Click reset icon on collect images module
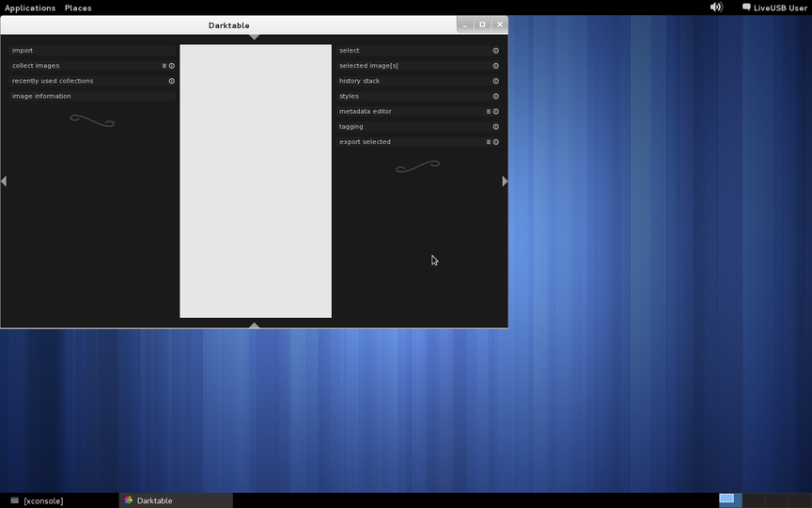Viewport: 812px width, 508px height. coord(172,66)
